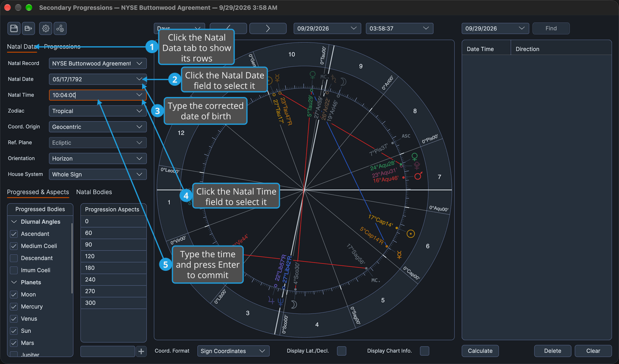Select the 180 progression aspect row

pos(114,268)
